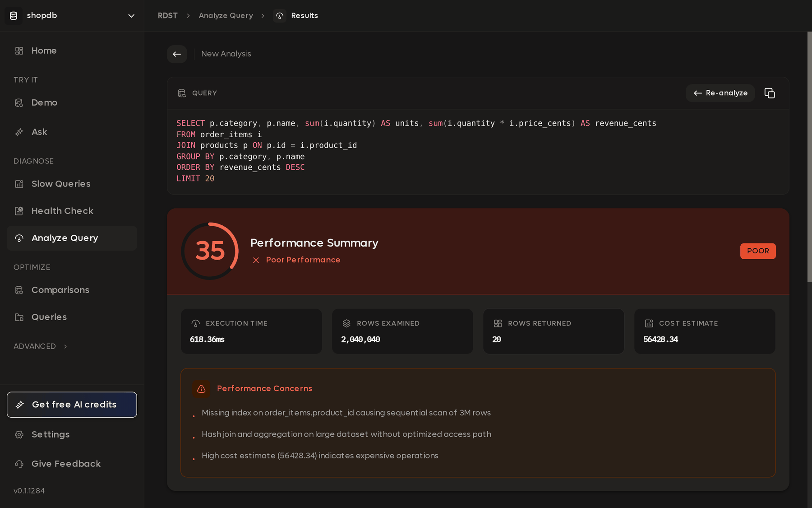Click the shopdb database icon
The width and height of the screenshot is (812, 508).
click(x=14, y=16)
